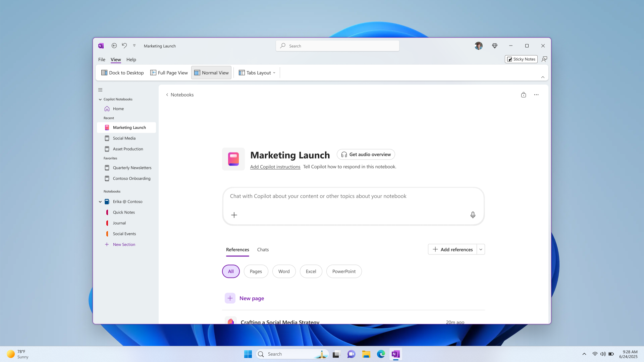Click the Add Copilot instructions link

click(275, 167)
